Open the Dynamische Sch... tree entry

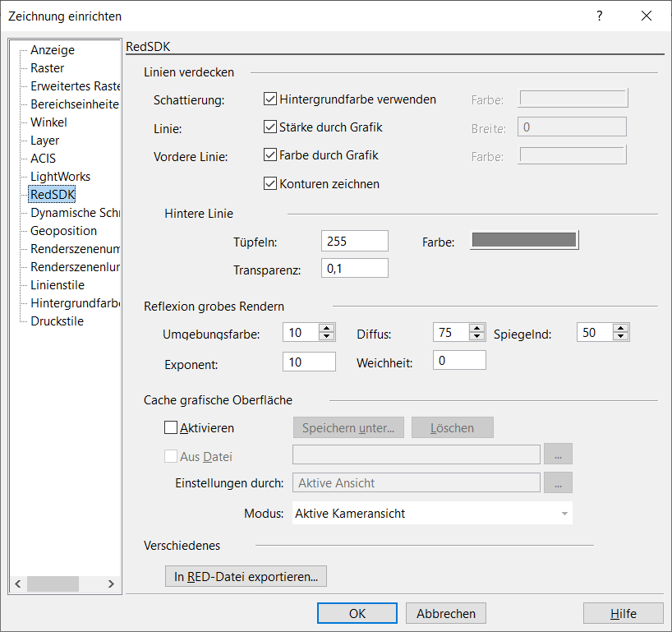click(75, 213)
